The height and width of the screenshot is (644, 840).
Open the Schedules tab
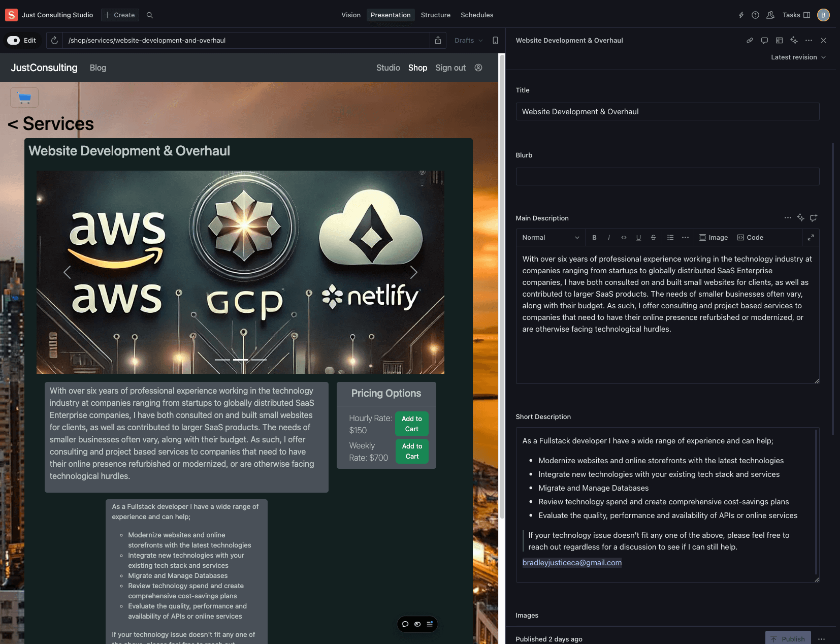(x=476, y=15)
